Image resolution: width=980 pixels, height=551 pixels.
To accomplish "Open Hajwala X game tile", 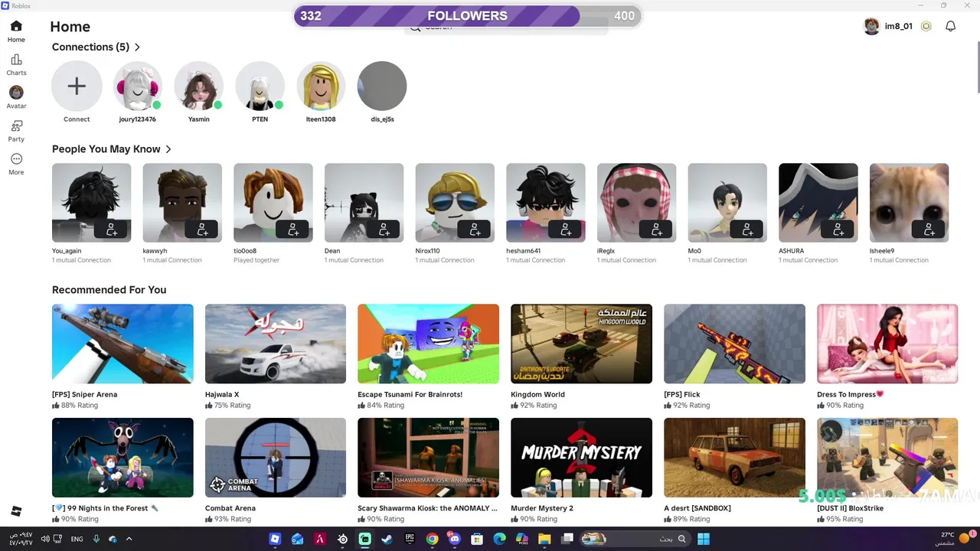I will click(276, 357).
